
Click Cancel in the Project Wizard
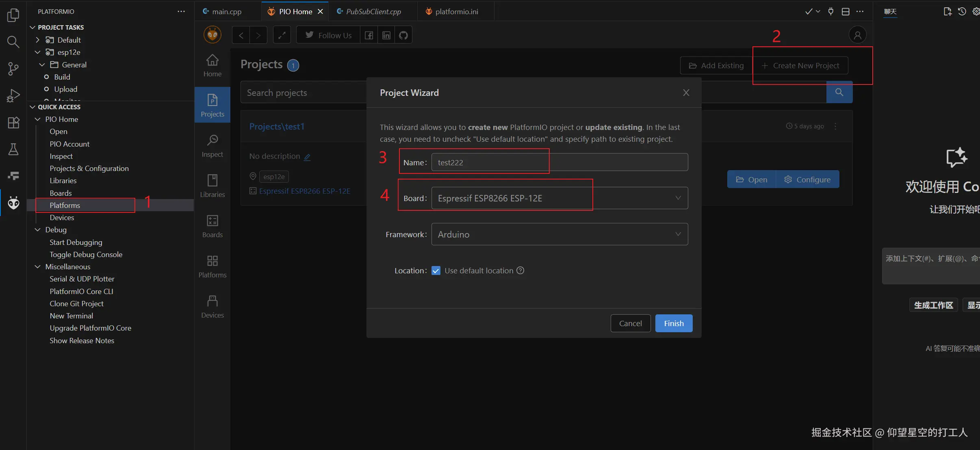pos(630,323)
